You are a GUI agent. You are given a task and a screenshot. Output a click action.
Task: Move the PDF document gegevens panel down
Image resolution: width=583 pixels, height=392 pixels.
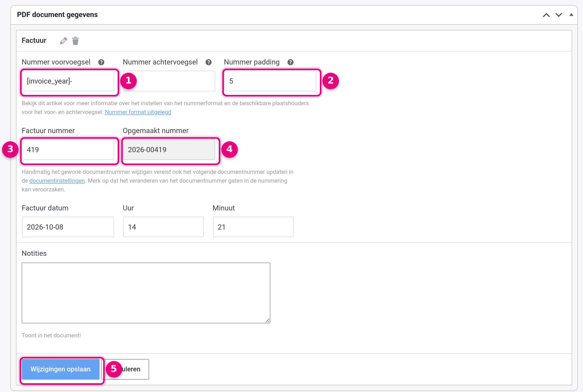559,15
